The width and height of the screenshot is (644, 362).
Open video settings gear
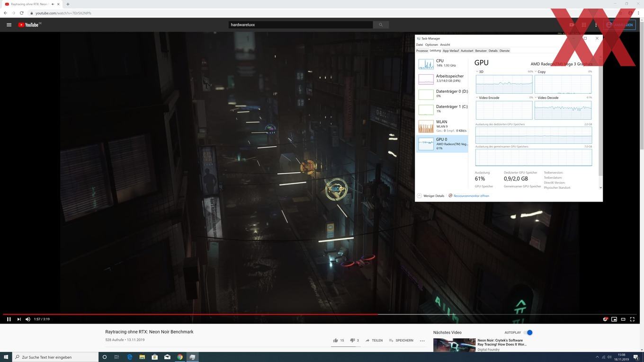click(x=605, y=319)
